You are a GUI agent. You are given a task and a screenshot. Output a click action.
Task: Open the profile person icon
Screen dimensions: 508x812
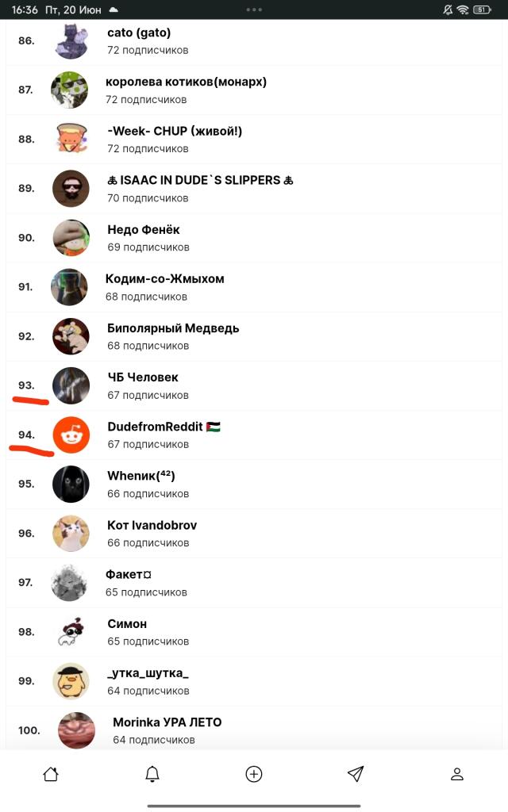tap(456, 774)
